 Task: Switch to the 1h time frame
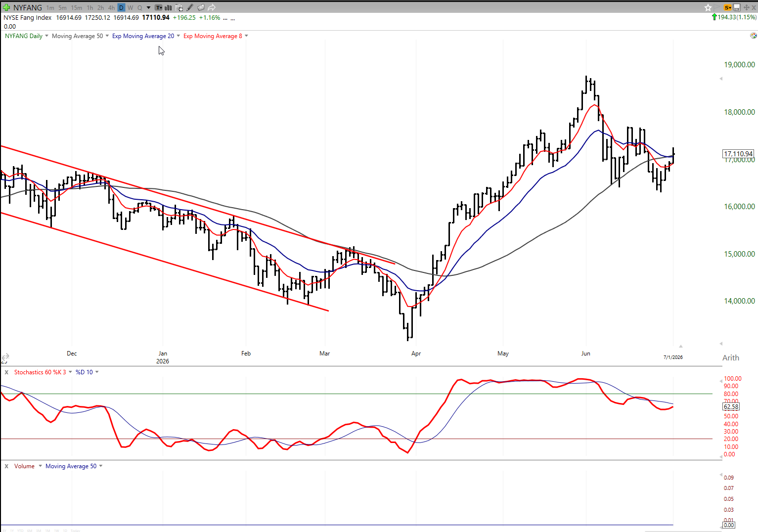(90, 8)
